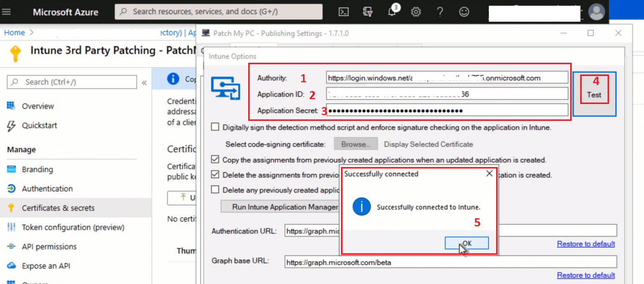Click Browse for code-signing certificate
644x284 pixels.
coord(356,144)
